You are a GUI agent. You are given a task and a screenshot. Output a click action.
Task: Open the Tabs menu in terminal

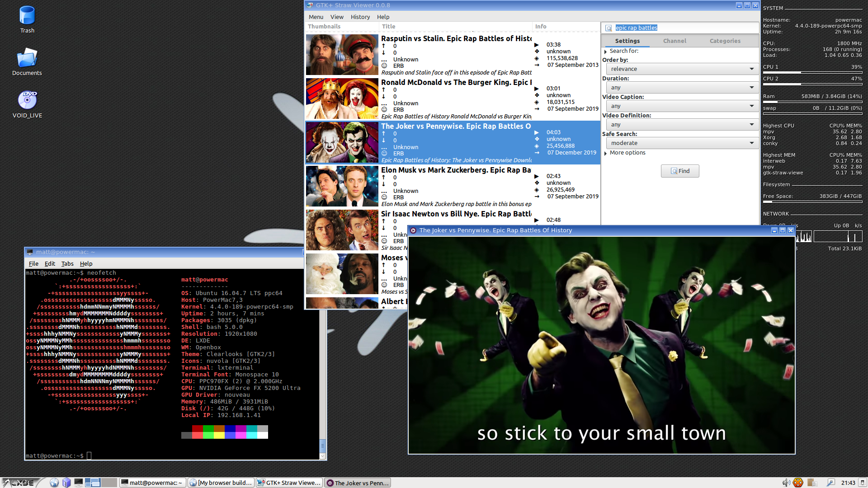pyautogui.click(x=67, y=264)
